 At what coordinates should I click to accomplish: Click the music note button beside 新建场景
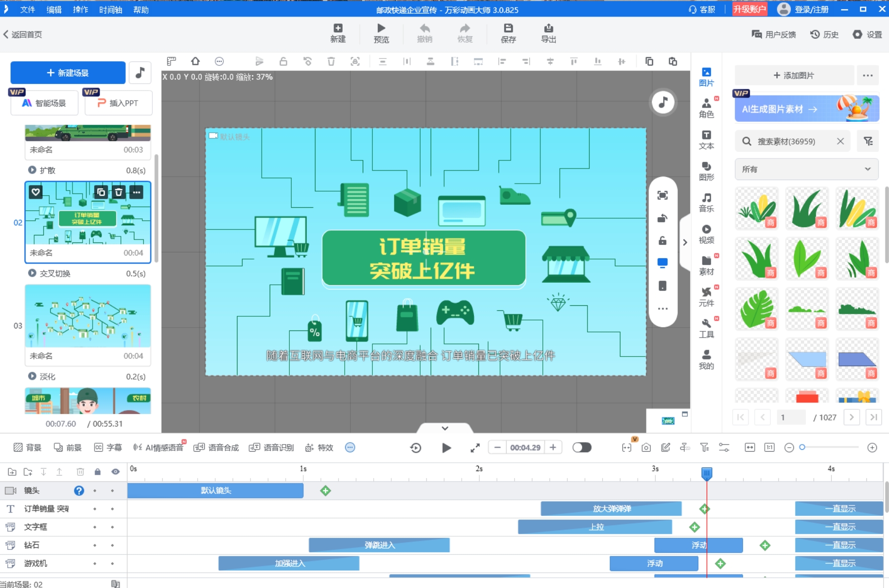(x=140, y=72)
